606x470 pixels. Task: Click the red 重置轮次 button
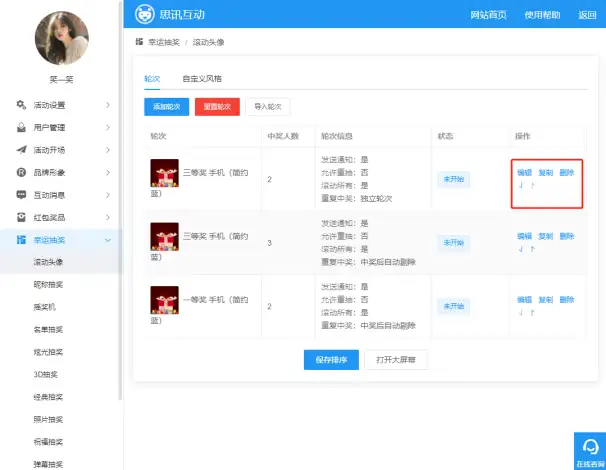217,107
